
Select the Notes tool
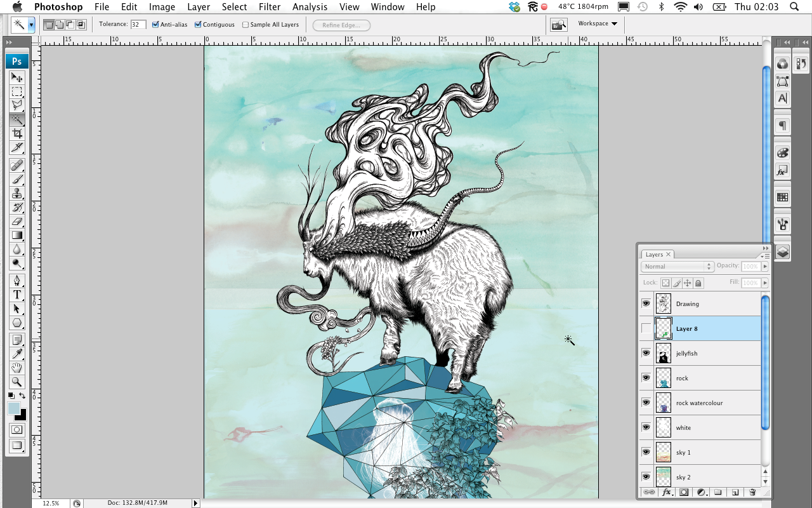[17, 340]
